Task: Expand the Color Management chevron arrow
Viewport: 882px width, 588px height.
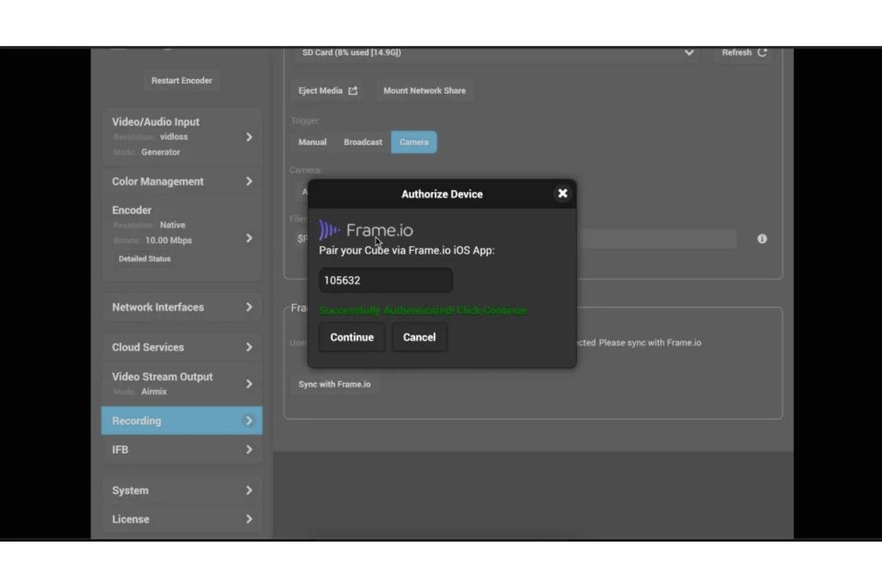Action: (249, 181)
